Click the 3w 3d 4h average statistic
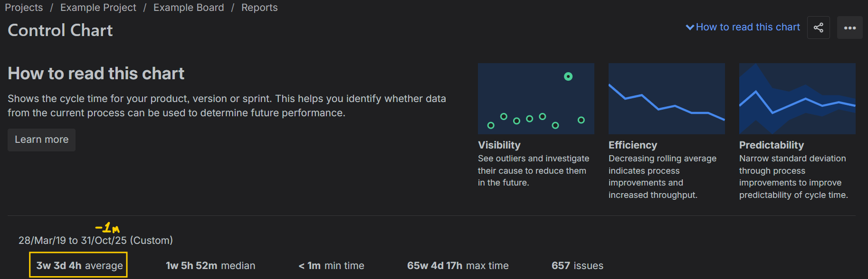Image resolution: width=868 pixels, height=279 pixels. 79,265
